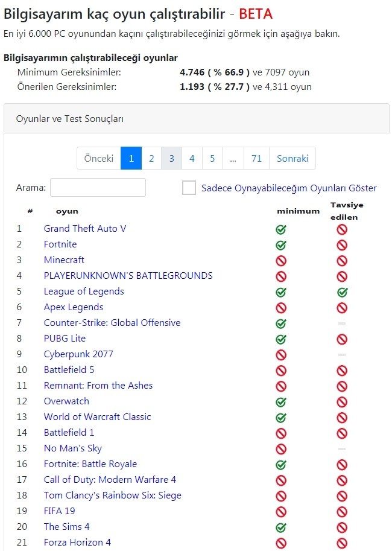Open the Minecraft game link
This screenshot has width=392, height=551.
click(x=64, y=260)
